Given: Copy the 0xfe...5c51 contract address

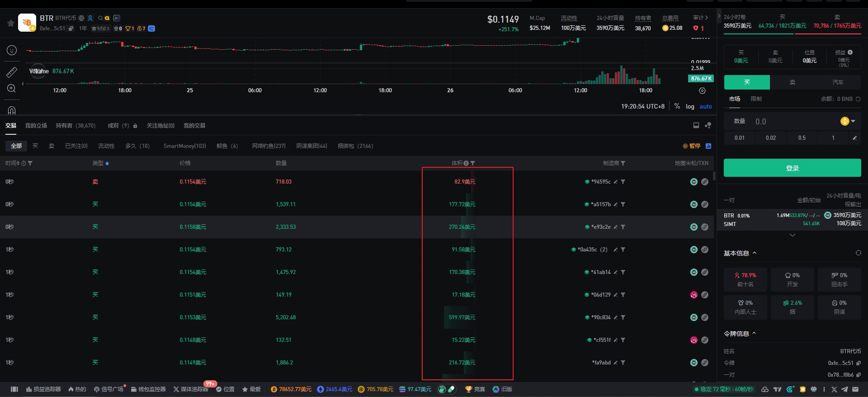Looking at the screenshot, I should pyautogui.click(x=71, y=28).
